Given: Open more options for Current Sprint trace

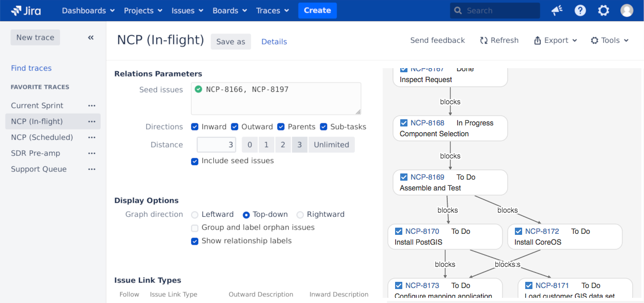Looking at the screenshot, I should 92,106.
